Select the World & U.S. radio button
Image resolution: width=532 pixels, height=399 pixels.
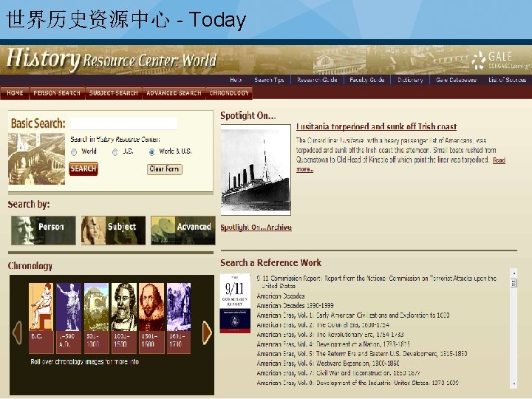pos(151,152)
